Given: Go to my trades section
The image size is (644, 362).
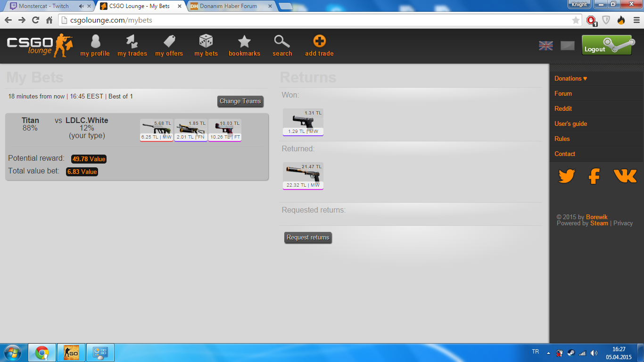Looking at the screenshot, I should 132,46.
